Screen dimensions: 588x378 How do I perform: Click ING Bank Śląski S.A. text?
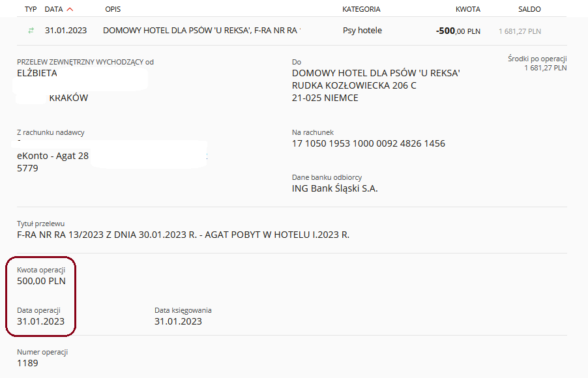(335, 188)
